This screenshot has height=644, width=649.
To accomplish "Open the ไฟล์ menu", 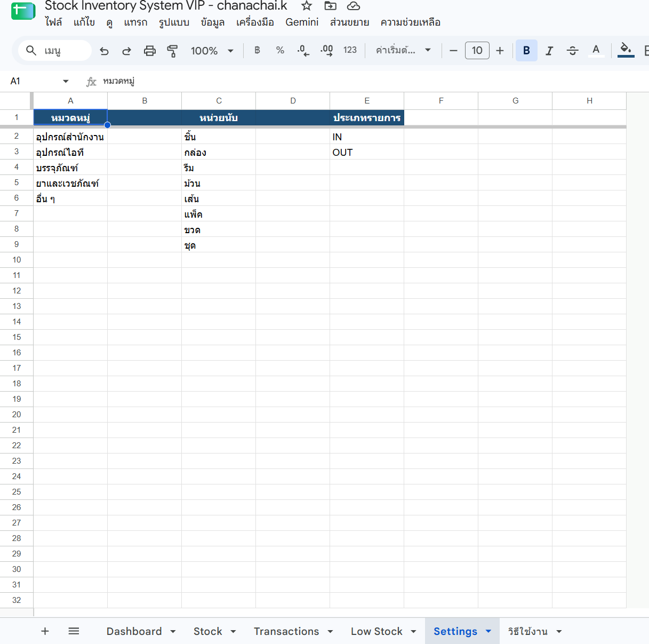I will pos(53,22).
